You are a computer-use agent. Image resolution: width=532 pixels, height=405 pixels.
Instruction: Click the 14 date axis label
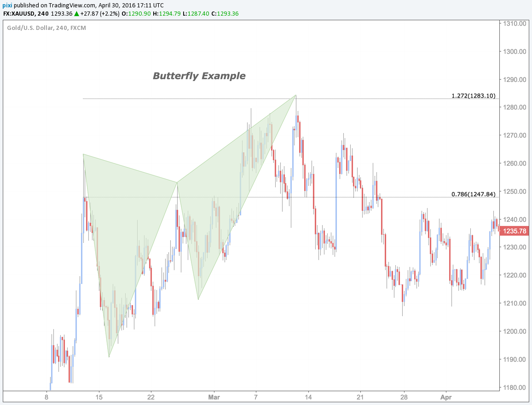point(308,397)
